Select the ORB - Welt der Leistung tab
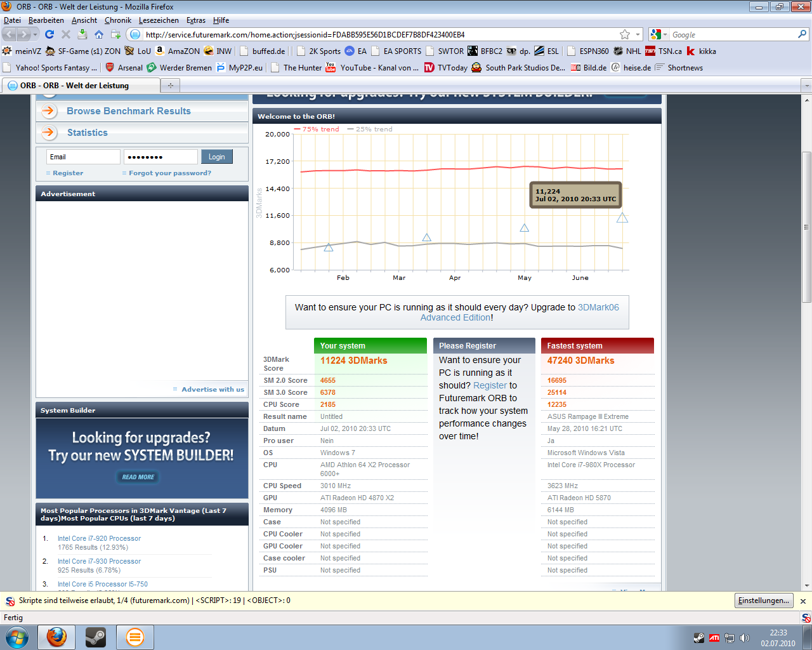 (81, 85)
